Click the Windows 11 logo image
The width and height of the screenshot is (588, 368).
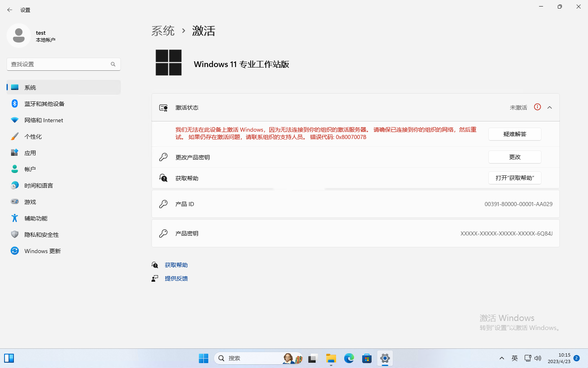(169, 63)
